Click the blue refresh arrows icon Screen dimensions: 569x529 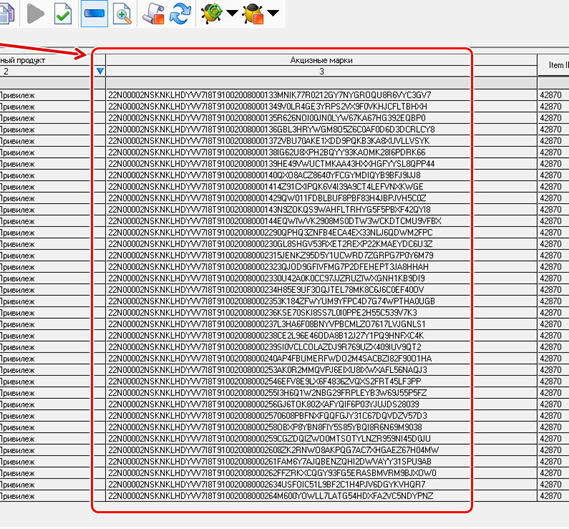coord(180,13)
